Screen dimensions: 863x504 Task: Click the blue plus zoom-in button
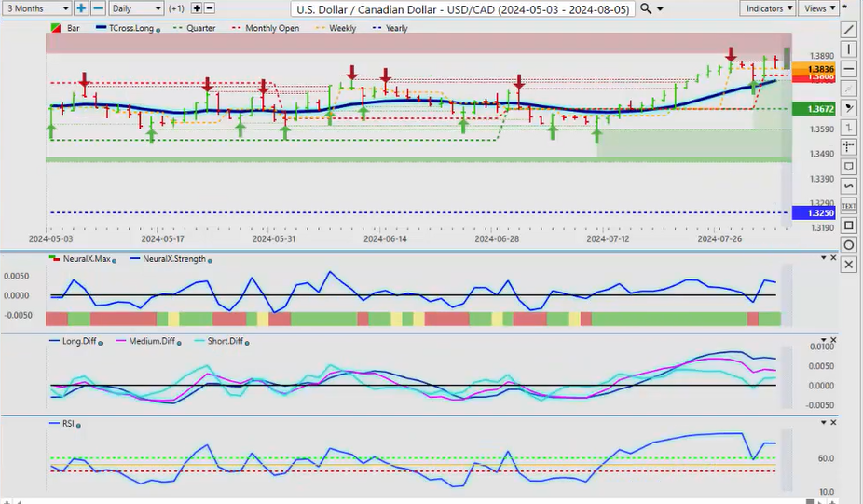coord(82,8)
